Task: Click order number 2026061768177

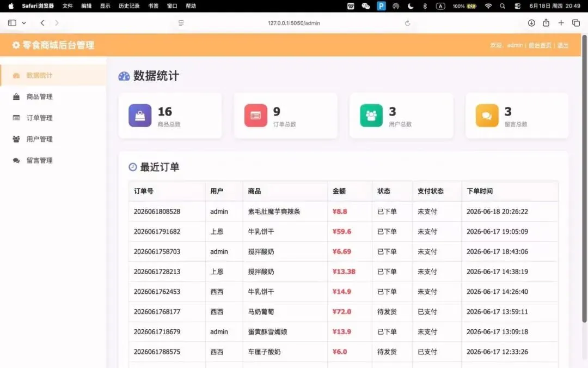Action: [157, 312]
